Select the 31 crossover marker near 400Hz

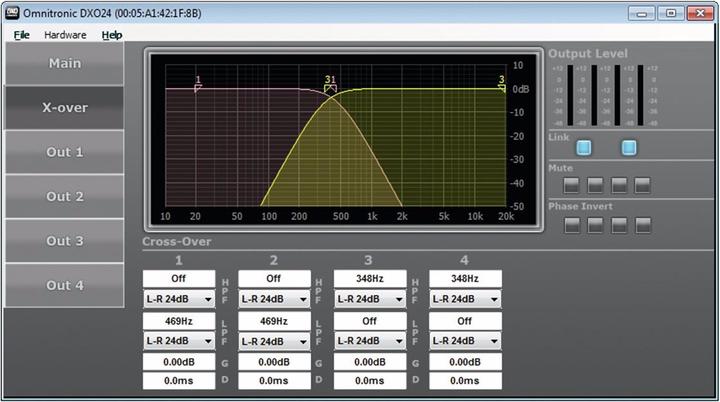pos(330,85)
